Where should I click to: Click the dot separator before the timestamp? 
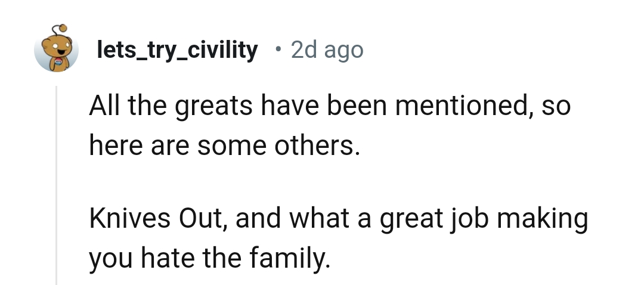278,49
